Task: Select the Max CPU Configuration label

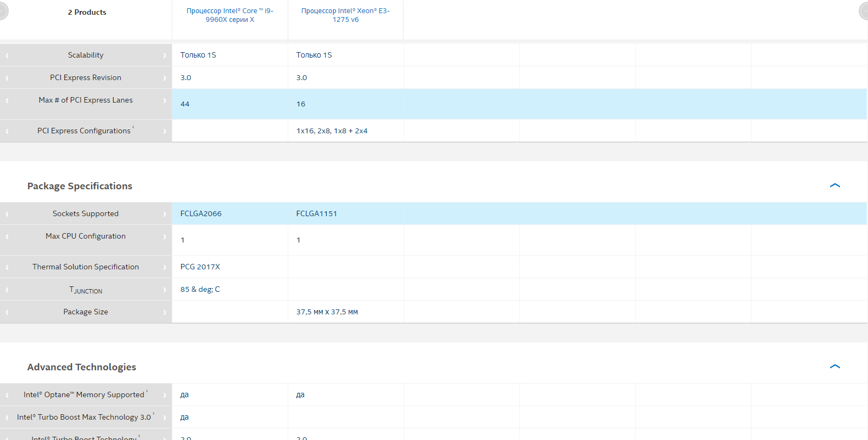Action: (x=86, y=236)
